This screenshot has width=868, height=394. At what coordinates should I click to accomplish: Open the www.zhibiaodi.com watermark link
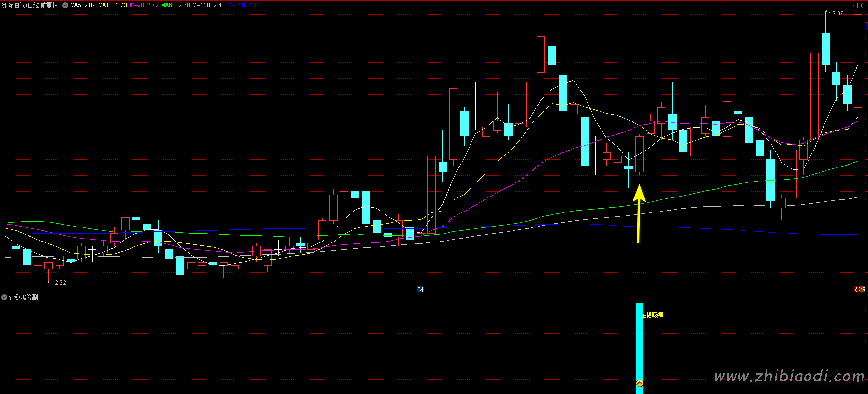coord(789,376)
